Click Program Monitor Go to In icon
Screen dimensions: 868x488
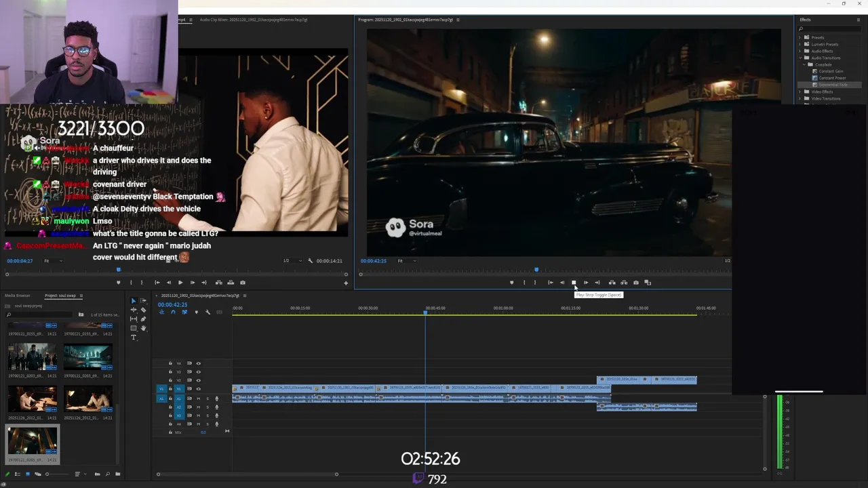[x=550, y=283]
